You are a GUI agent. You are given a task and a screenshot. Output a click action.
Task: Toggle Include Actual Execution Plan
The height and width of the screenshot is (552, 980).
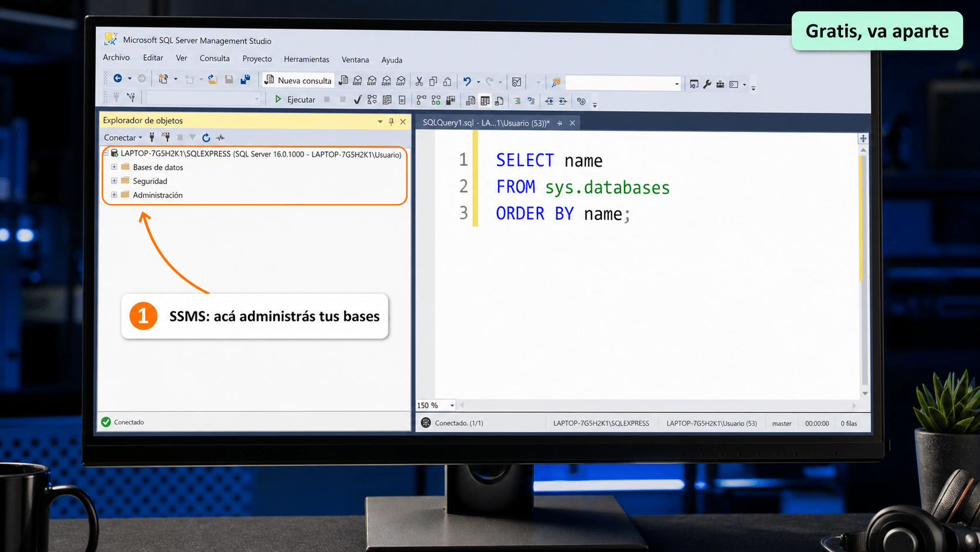click(x=421, y=100)
